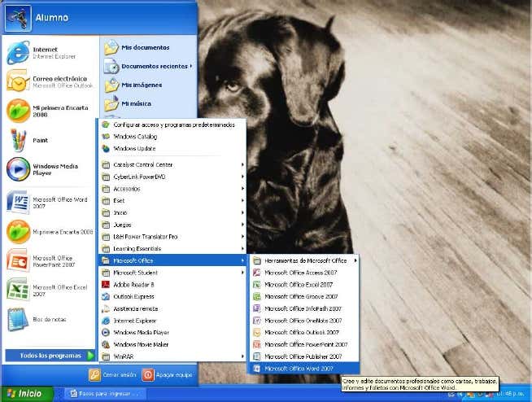Launch Internet Explorer in programs list

[172, 321]
